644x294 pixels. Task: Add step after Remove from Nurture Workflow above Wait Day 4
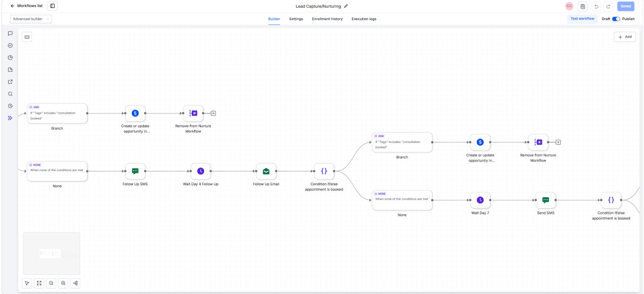pos(213,113)
